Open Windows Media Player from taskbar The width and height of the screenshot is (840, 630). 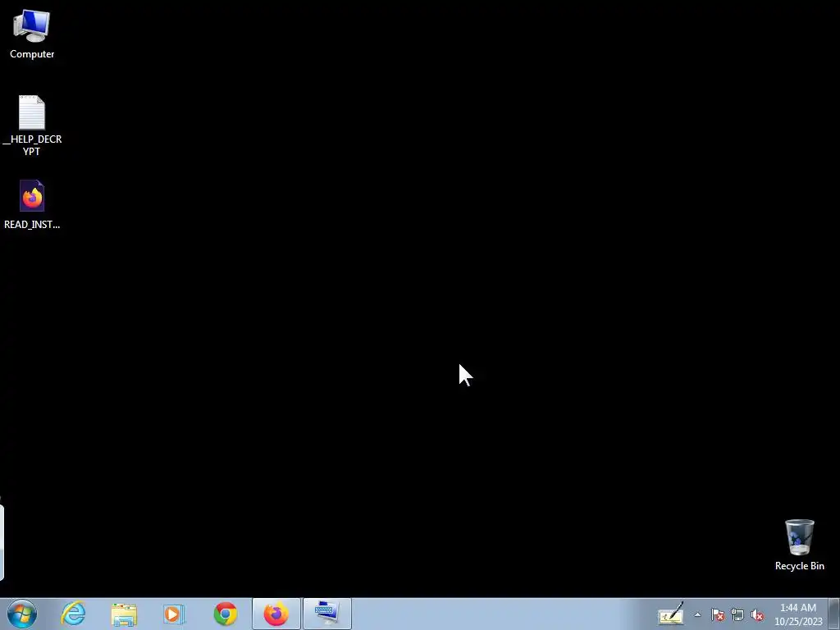[174, 614]
